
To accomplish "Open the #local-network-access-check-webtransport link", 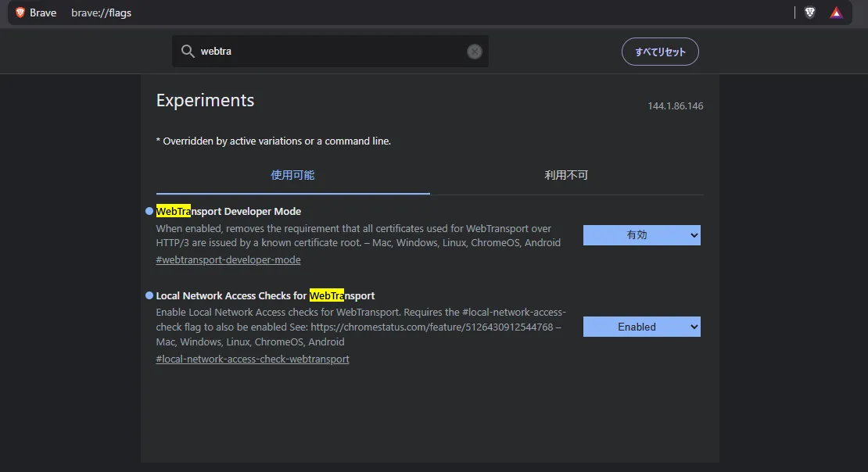I will pos(253,359).
